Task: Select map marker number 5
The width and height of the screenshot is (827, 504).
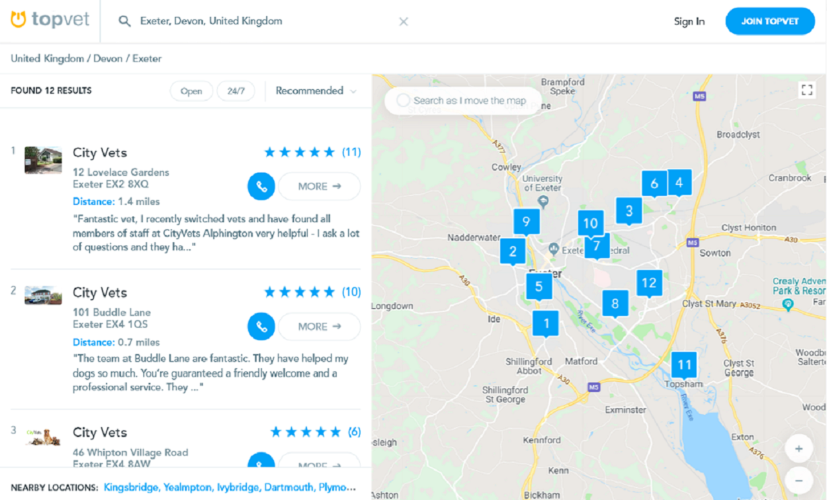Action: [539, 286]
